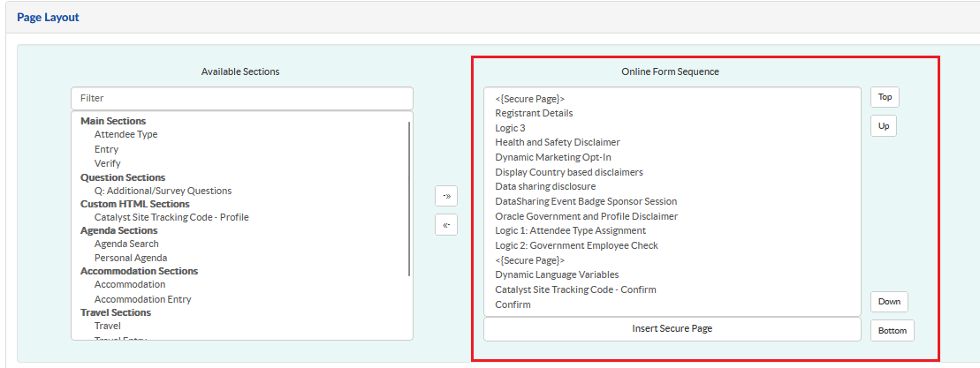Image resolution: width=980 pixels, height=368 pixels.
Task: Select the second <{Secure Page}> entry
Action: (530, 260)
